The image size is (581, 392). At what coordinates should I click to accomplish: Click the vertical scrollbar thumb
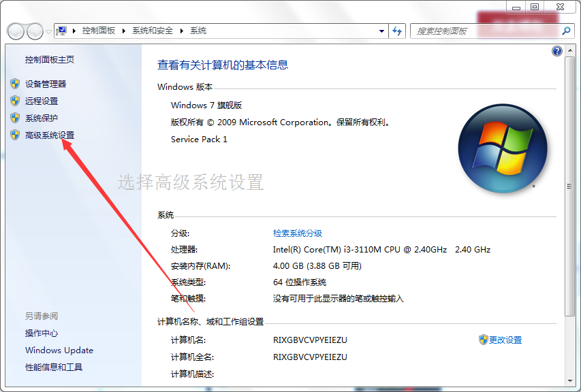tap(569, 186)
